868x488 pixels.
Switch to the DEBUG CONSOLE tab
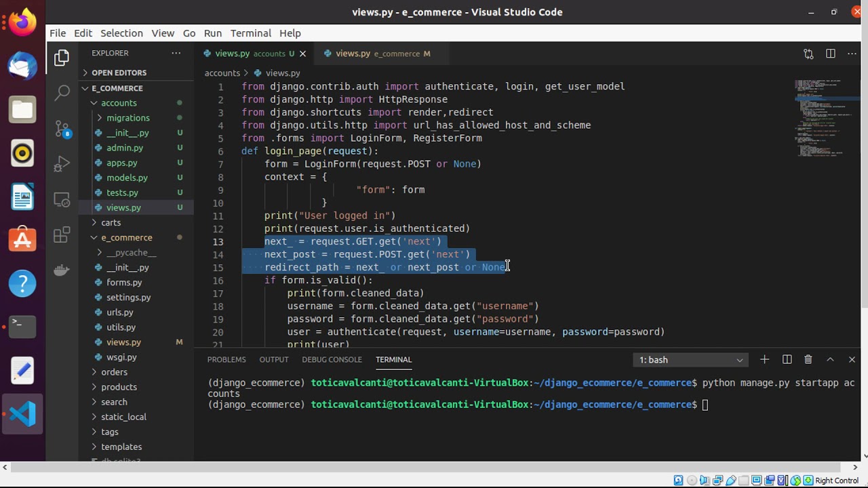coord(332,360)
